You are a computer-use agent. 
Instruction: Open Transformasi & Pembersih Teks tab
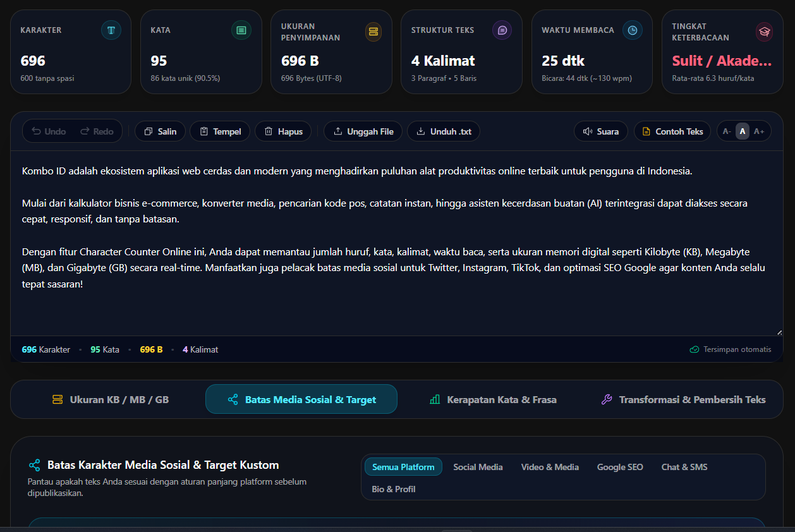pos(683,399)
